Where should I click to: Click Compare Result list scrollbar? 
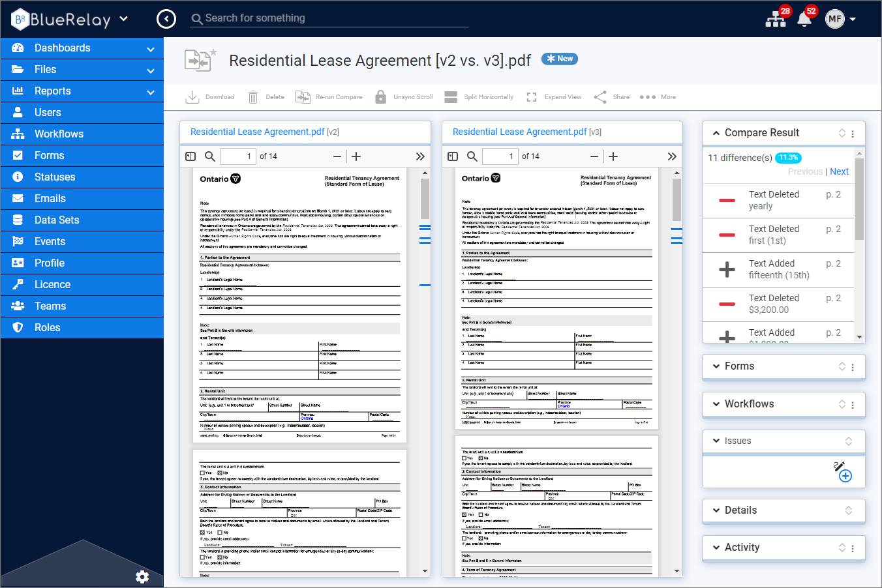[x=859, y=199]
